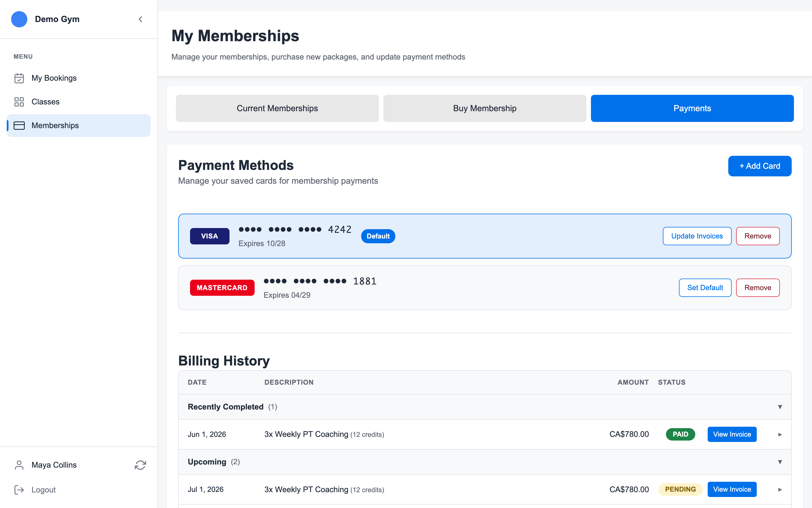
Task: Click the VISA card brand badge
Action: (x=210, y=236)
